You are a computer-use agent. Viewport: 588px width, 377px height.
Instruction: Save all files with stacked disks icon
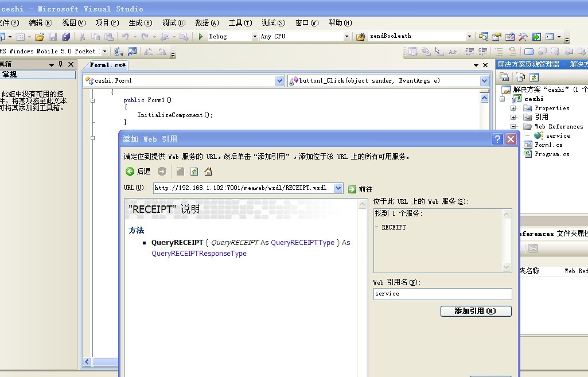[65, 36]
